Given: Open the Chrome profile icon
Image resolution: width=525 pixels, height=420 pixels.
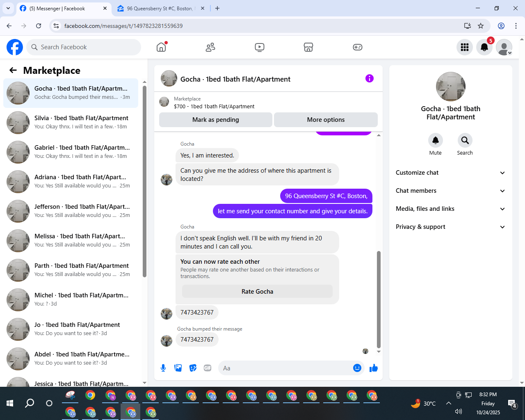Looking at the screenshot, I should click(x=501, y=26).
